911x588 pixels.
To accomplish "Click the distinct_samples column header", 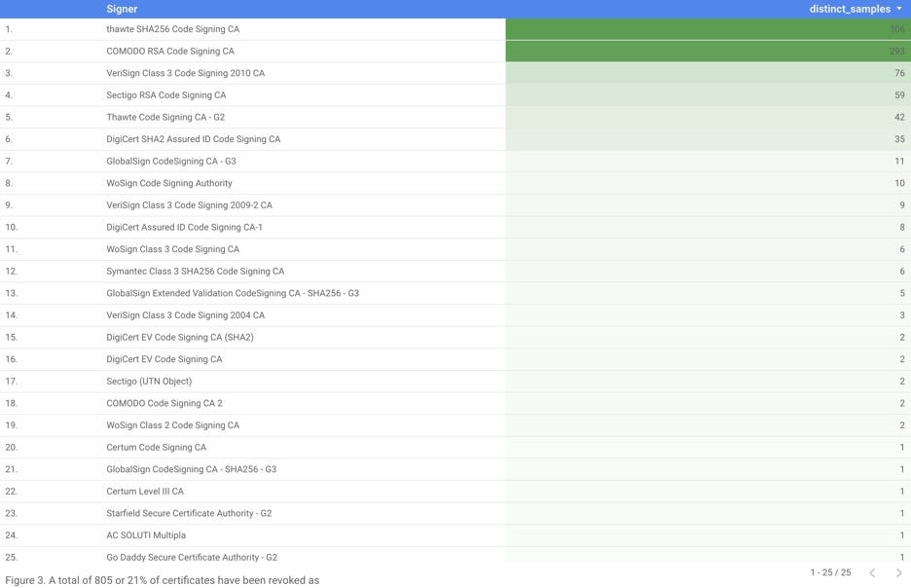I will (850, 9).
